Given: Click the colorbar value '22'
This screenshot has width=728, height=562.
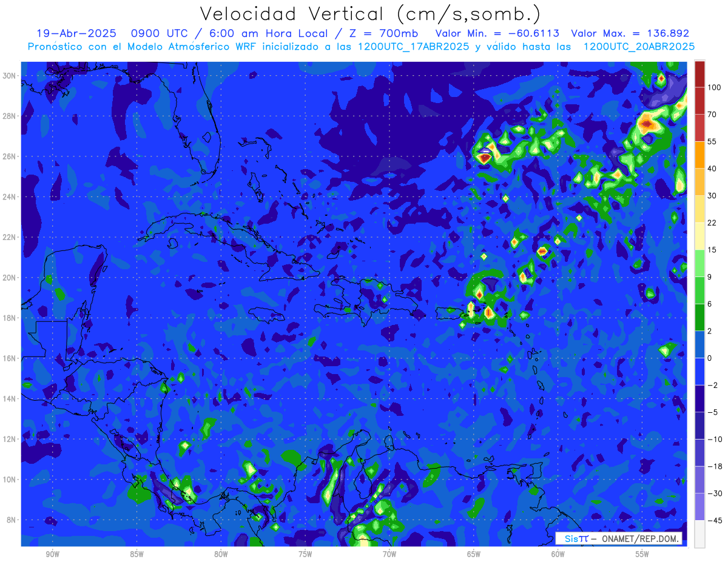Looking at the screenshot, I should [712, 223].
